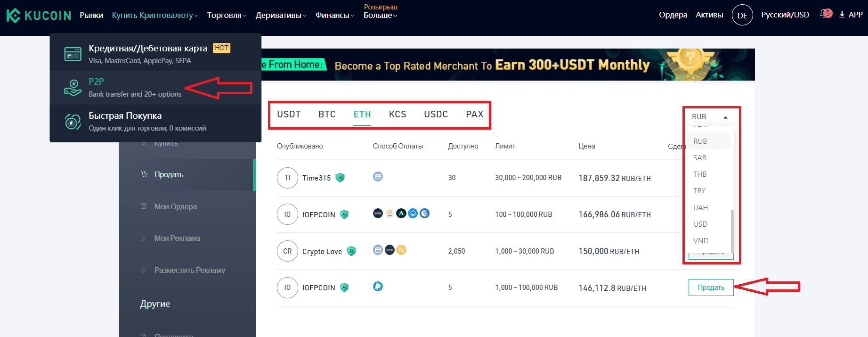Expand Купить Криптовалюту dropdown menu
The width and height of the screenshot is (868, 337).
click(154, 15)
